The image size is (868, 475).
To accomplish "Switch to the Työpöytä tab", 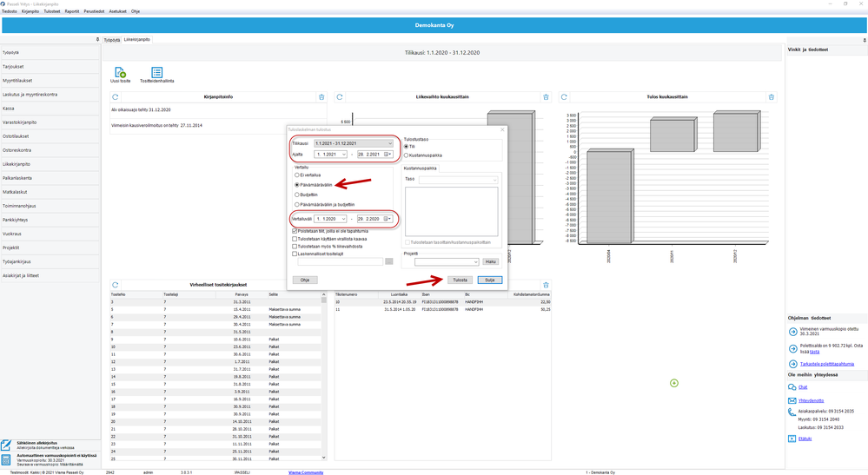I will [112, 40].
